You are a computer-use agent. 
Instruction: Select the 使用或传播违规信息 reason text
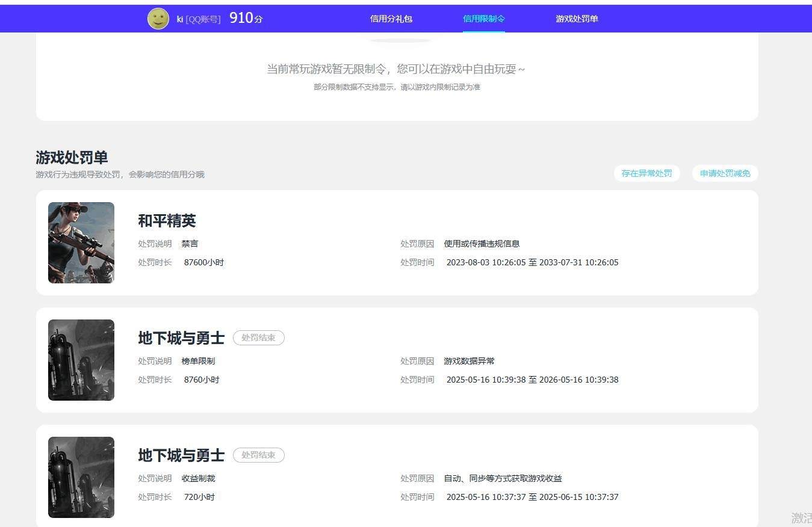[482, 244]
